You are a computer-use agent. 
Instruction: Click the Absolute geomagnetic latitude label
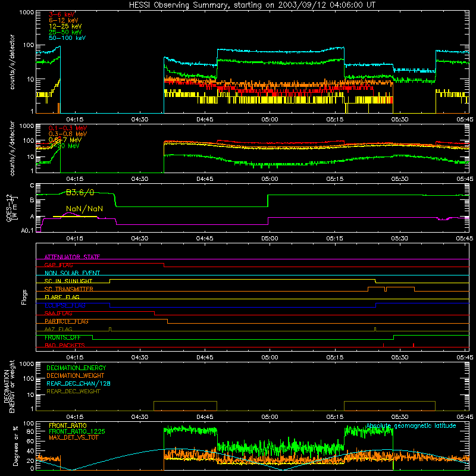click(x=411, y=426)
